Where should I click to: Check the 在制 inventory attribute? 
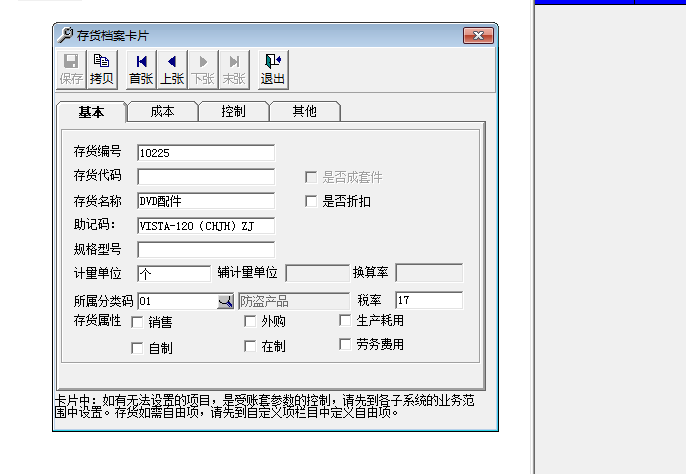[250, 347]
